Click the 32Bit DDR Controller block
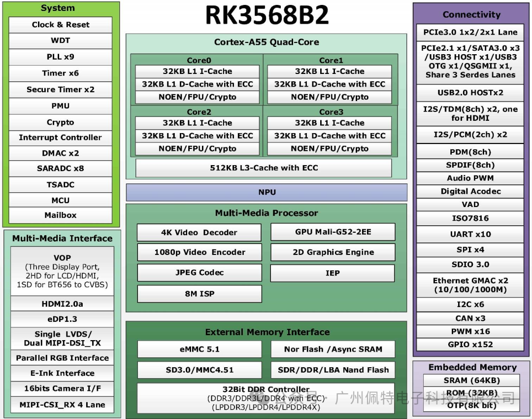 [x=266, y=389]
